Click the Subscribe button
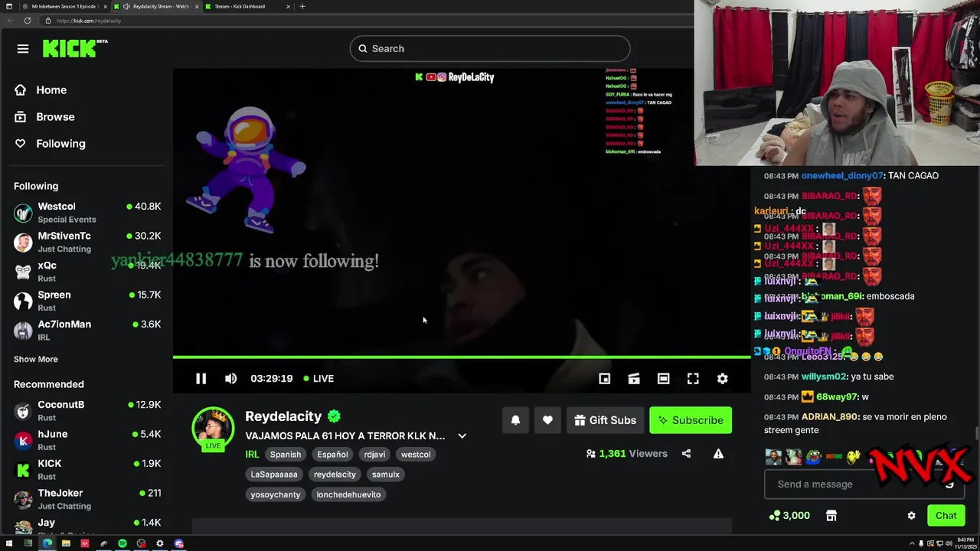980x551 pixels. pos(691,420)
